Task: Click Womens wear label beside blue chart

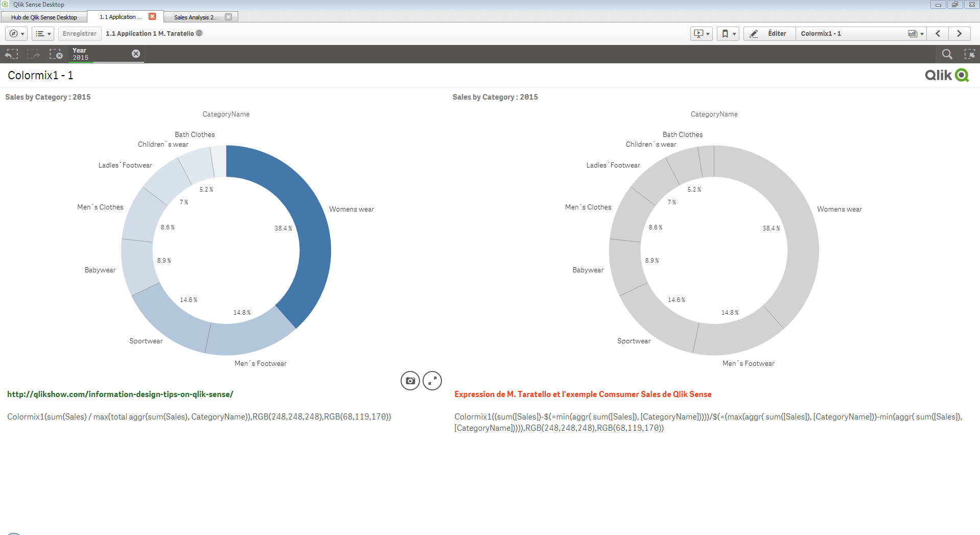Action: pos(352,210)
